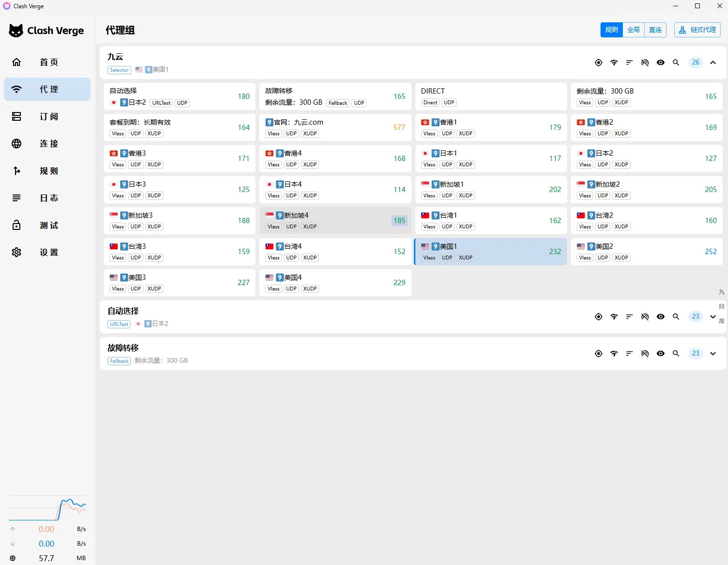Click sort icon in 自动选择 group header

click(630, 317)
